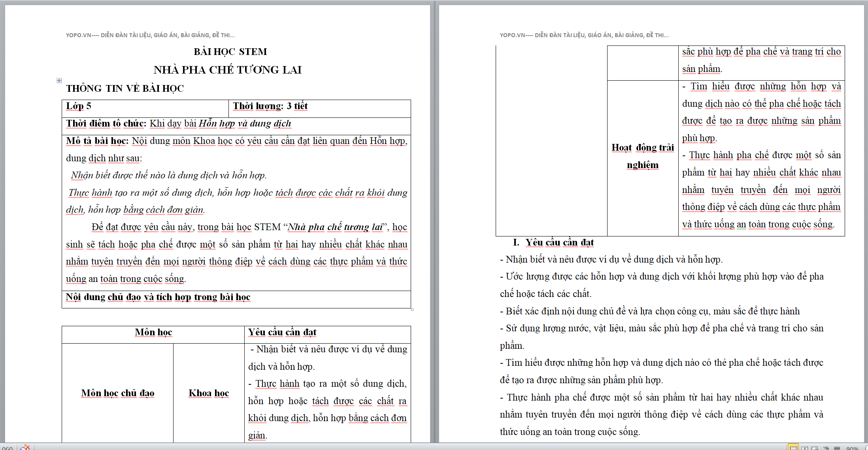This screenshot has height=450, width=868.
Task: Switch to Draft view
Action: point(836,448)
